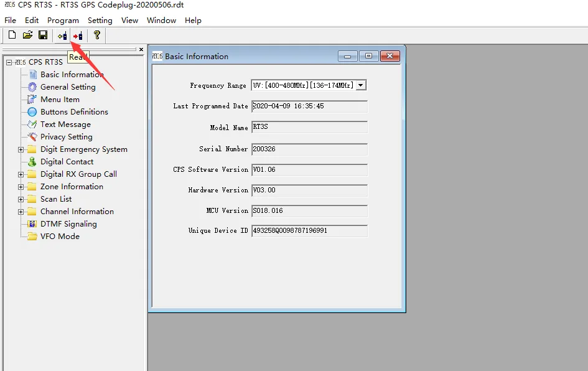Click the Unique Device ID field
Image resolution: width=588 pixels, height=371 pixels.
tap(309, 231)
